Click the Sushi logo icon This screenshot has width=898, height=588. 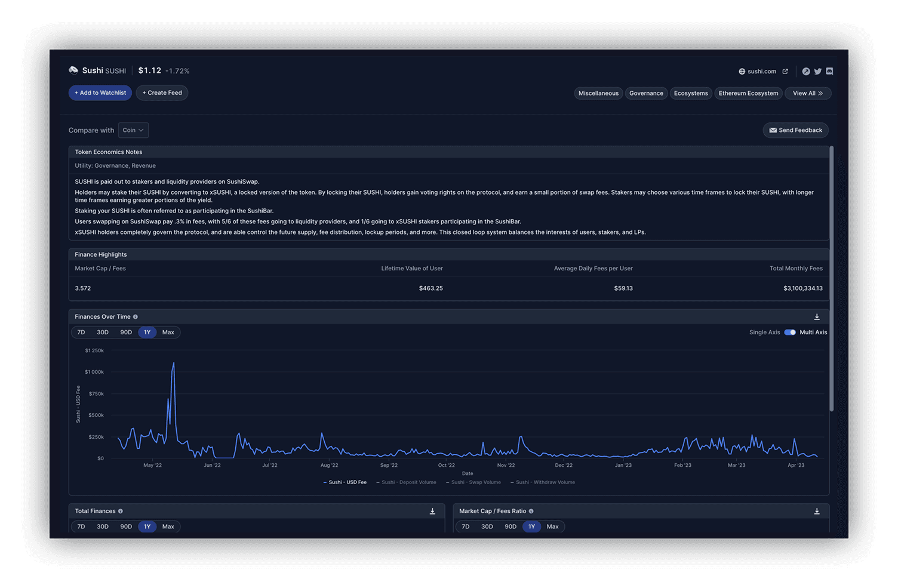pos(73,70)
